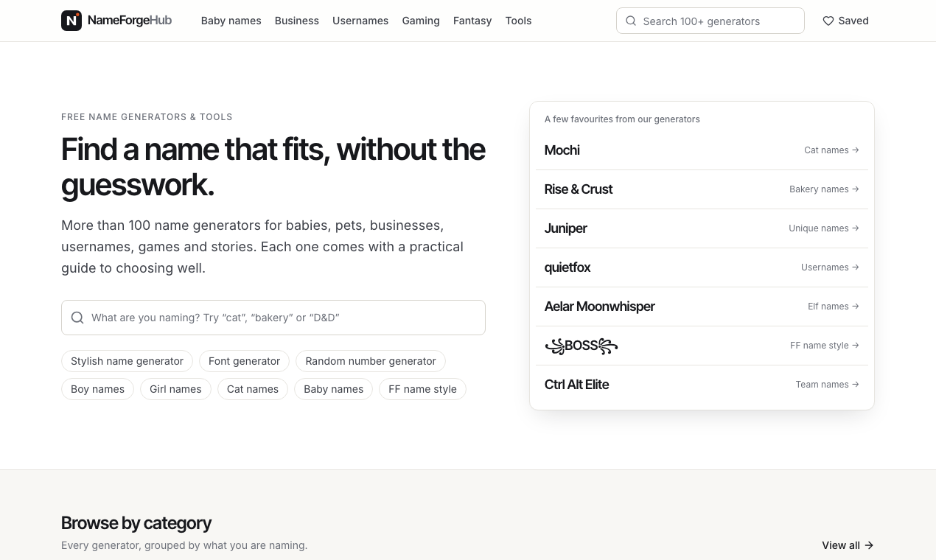Click the name Juniper in favourites

point(566,228)
